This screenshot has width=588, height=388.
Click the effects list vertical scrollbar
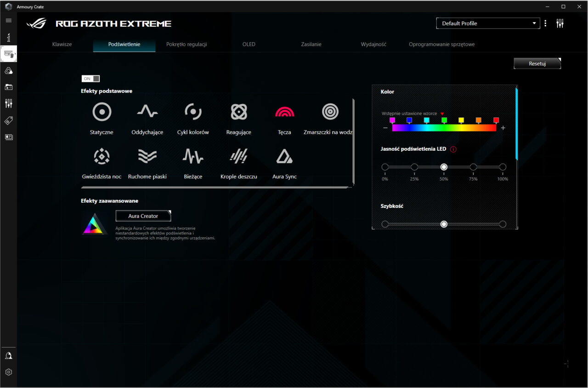point(353,142)
